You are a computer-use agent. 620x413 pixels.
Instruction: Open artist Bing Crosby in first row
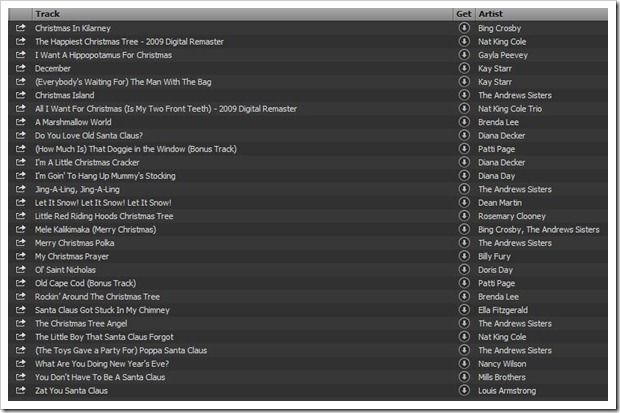[499, 28]
